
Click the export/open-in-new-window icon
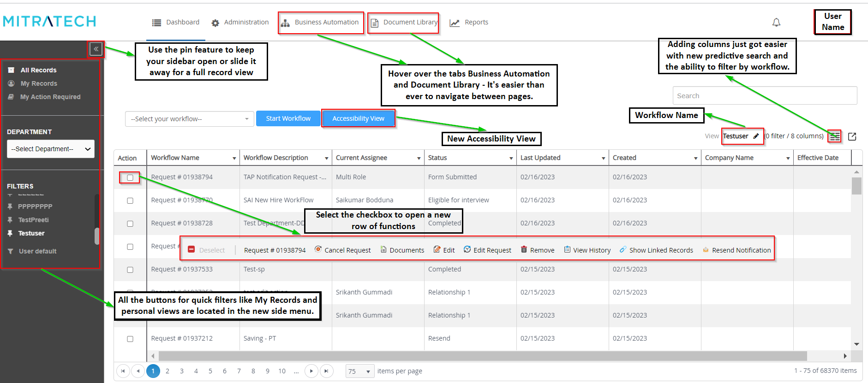(x=852, y=136)
